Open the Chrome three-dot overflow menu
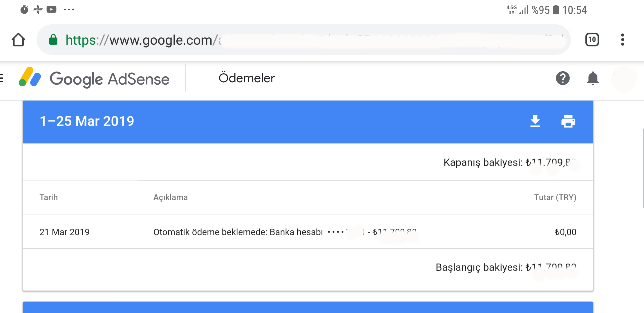 pyautogui.click(x=623, y=40)
